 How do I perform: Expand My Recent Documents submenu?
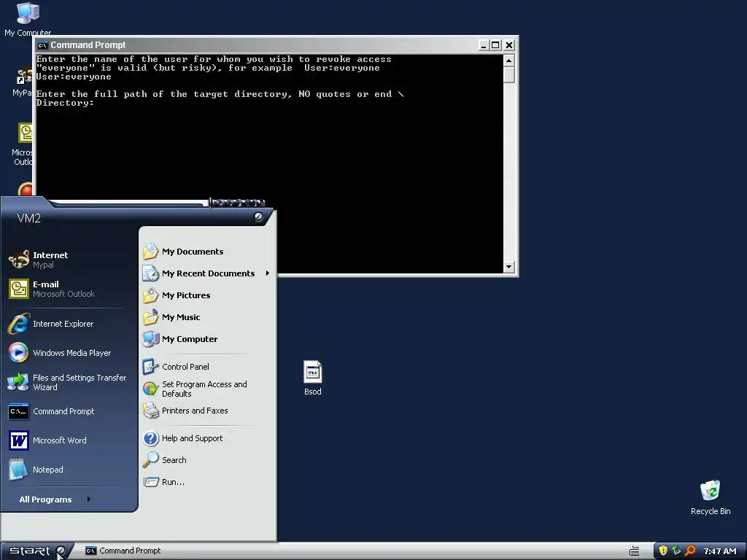(207, 273)
